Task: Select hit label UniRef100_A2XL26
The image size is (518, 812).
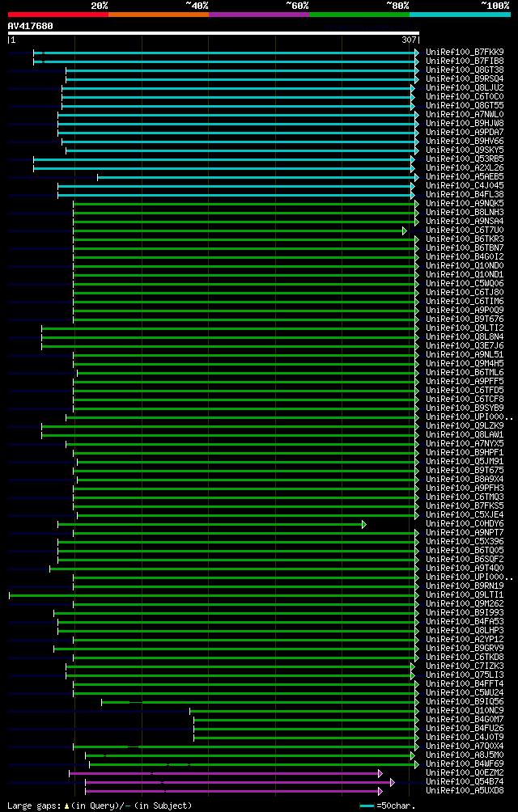Action: coord(465,167)
